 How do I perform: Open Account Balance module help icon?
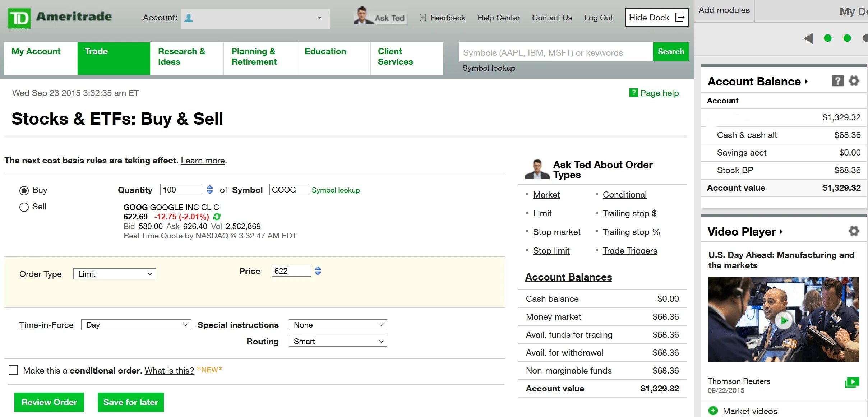click(x=837, y=81)
